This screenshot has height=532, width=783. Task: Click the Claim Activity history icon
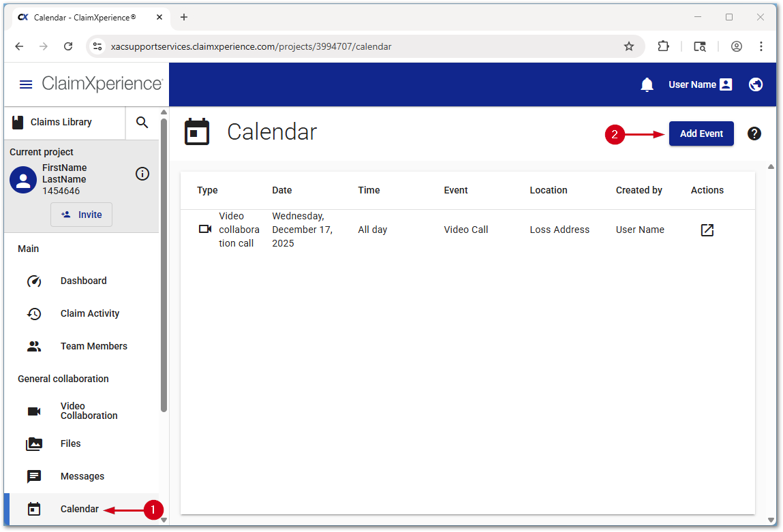[35, 313]
